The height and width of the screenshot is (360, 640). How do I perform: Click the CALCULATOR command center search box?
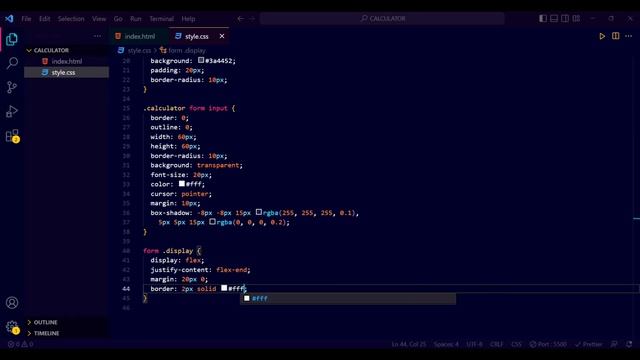[382, 18]
